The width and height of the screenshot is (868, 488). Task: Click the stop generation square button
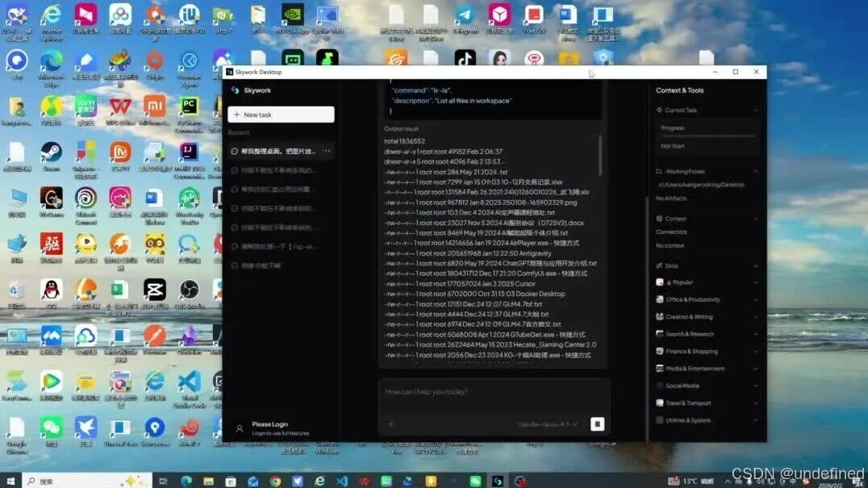tap(597, 423)
